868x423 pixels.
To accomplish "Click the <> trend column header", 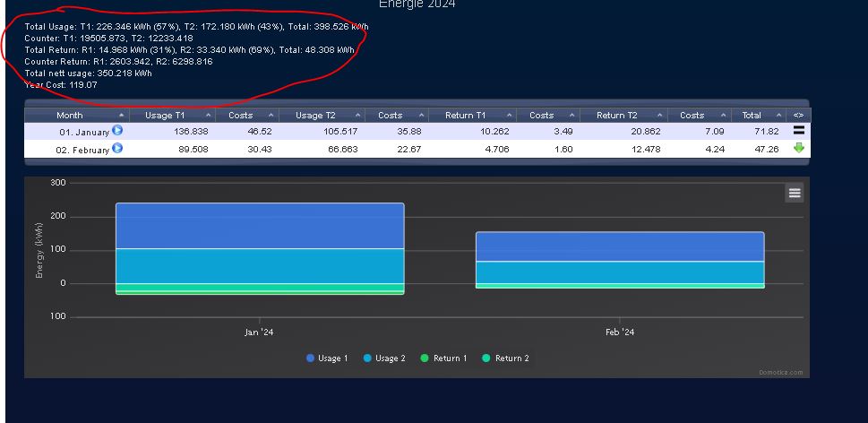I will [x=798, y=116].
